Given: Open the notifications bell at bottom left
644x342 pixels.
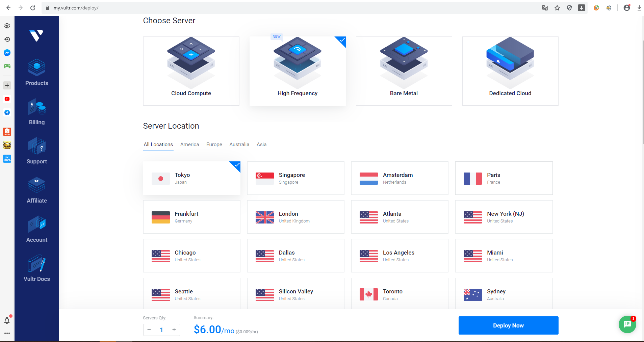Looking at the screenshot, I should 7,321.
